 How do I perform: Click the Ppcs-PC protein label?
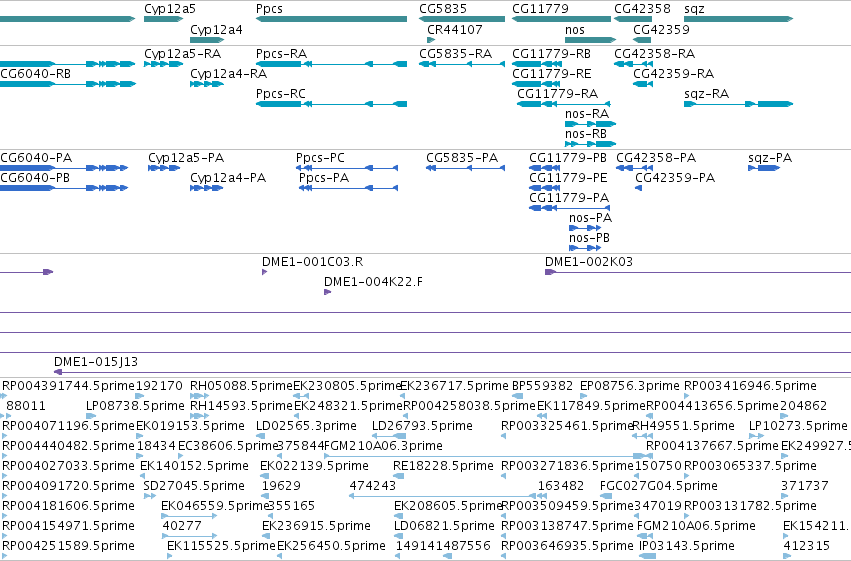320,158
